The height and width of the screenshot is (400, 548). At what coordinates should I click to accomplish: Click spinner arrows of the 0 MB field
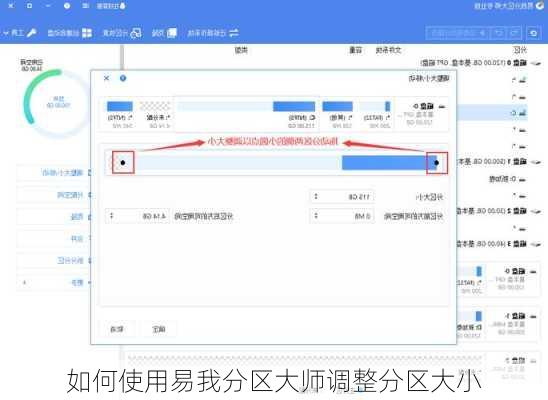coord(316,216)
